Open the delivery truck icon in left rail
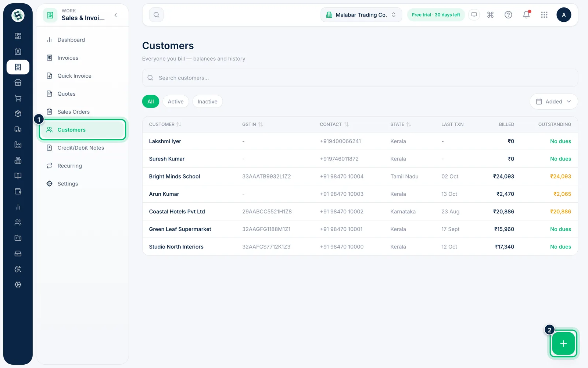588x368 pixels. [x=18, y=129]
